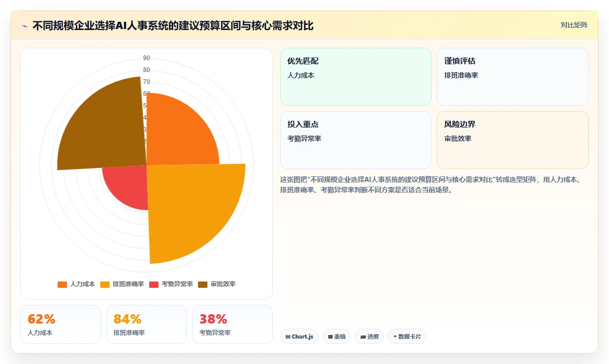Click the page title heading text
This screenshot has height=364, width=609.
click(173, 25)
